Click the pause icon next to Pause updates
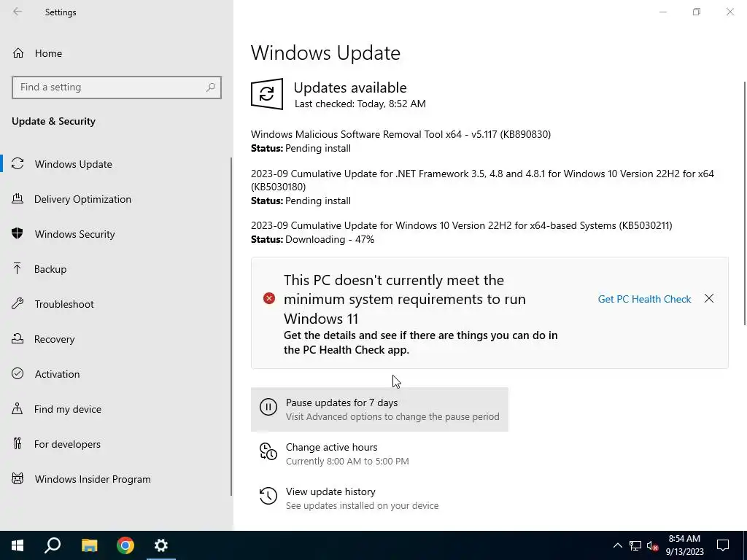 268,407
